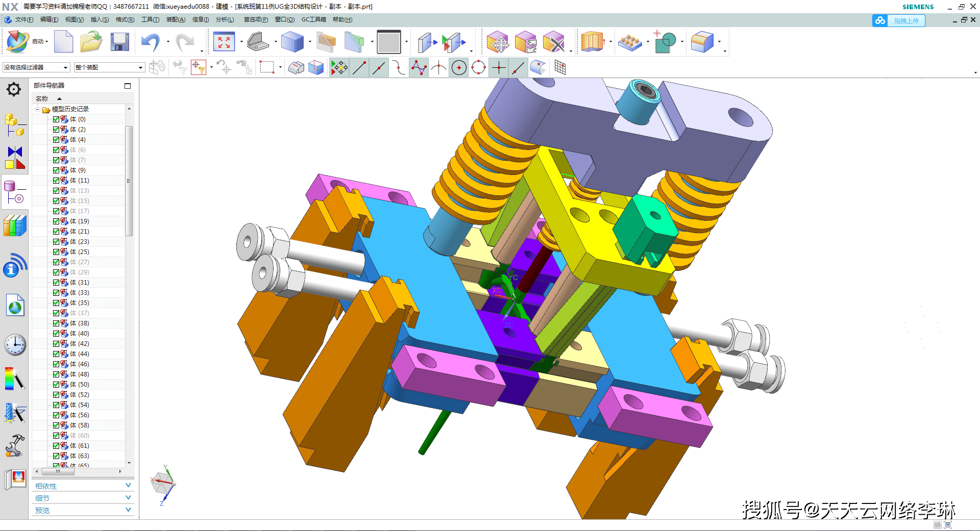Toggle checkbox for 体 (50)
The height and width of the screenshot is (531, 980).
pos(56,384)
